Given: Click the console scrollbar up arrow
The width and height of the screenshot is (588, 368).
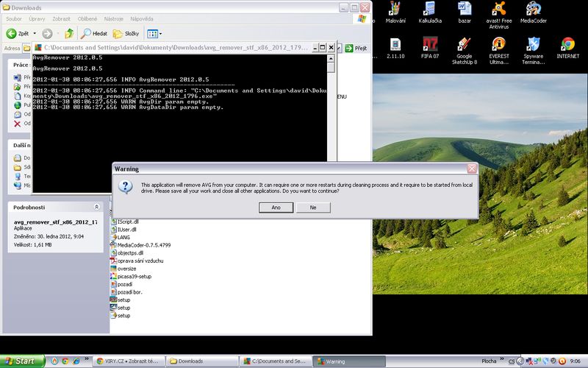Looking at the screenshot, I should (330, 58).
